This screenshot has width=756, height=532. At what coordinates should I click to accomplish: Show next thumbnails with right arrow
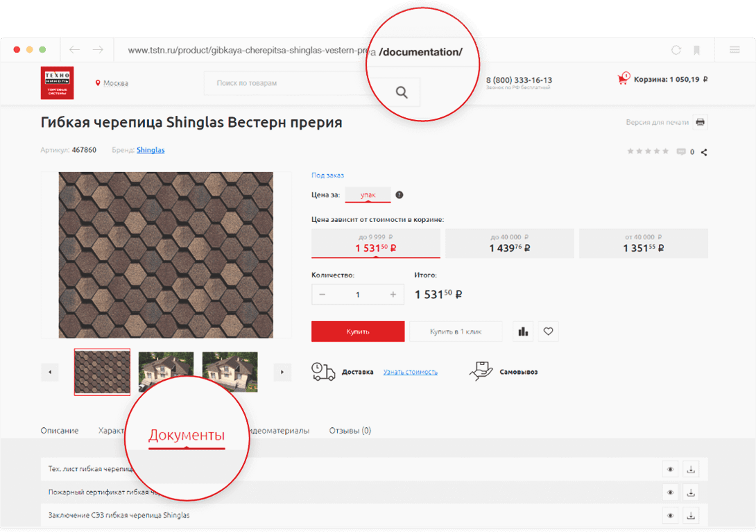(282, 372)
